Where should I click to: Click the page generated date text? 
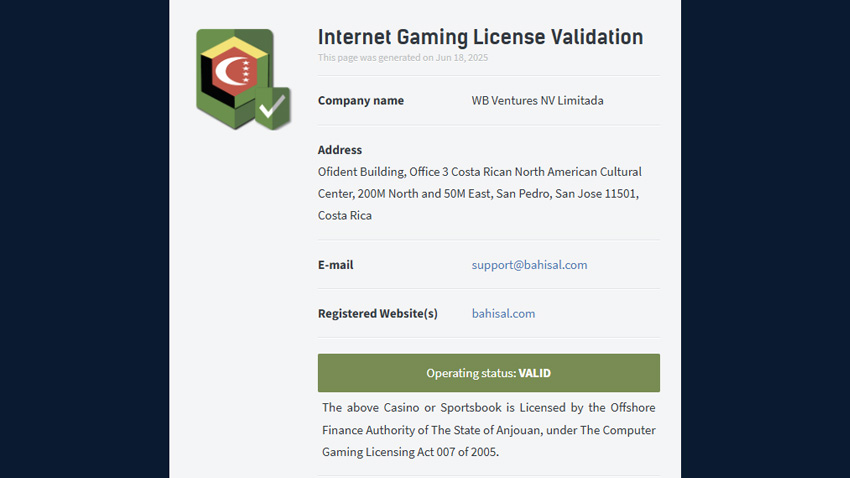tap(403, 57)
